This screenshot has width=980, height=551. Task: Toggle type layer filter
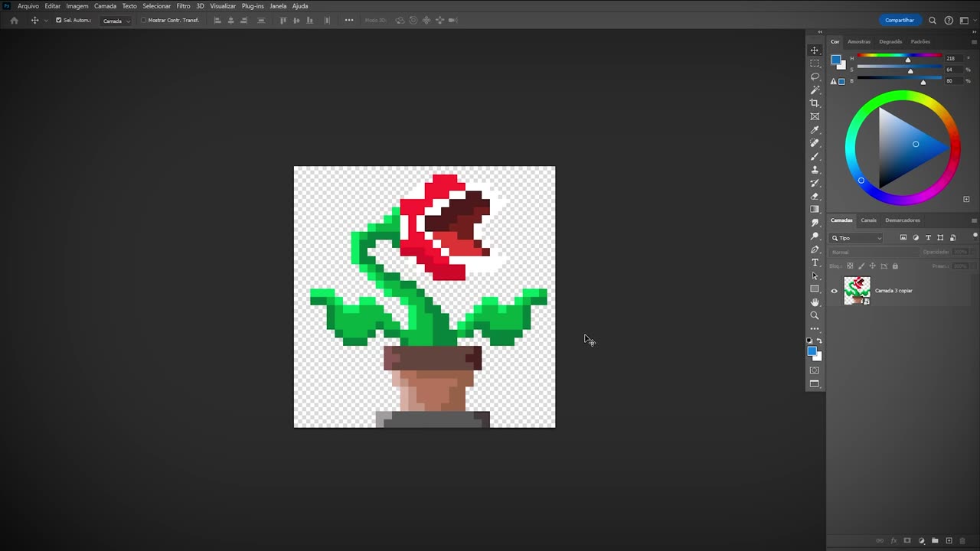click(928, 238)
